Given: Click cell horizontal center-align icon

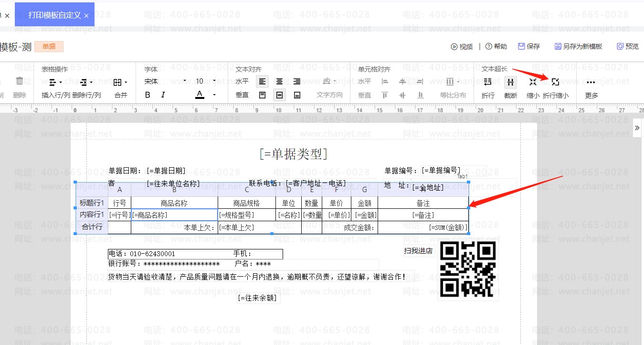Looking at the screenshot, I should [x=402, y=82].
